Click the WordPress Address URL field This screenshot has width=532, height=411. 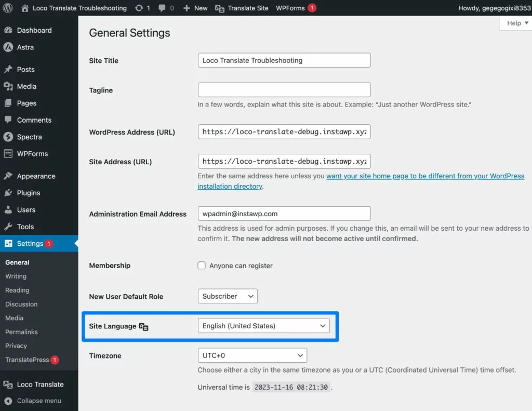pyautogui.click(x=284, y=131)
